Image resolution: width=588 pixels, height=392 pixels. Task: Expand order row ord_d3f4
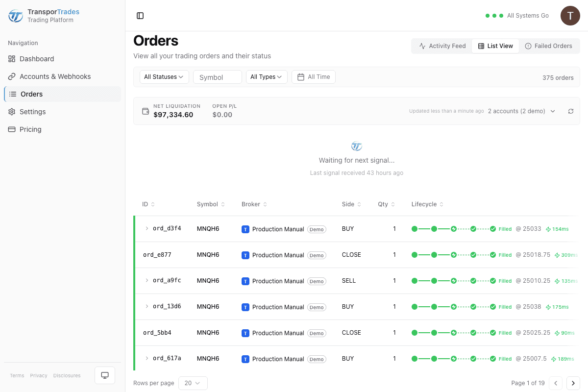(x=147, y=228)
